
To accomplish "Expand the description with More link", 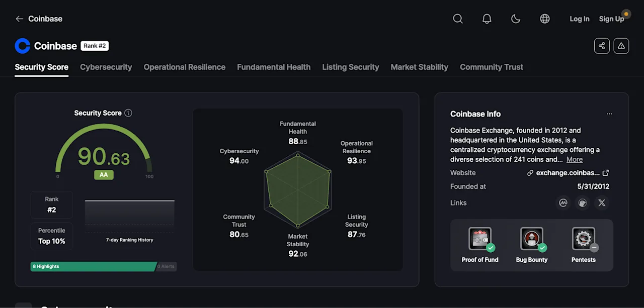I will click(575, 159).
